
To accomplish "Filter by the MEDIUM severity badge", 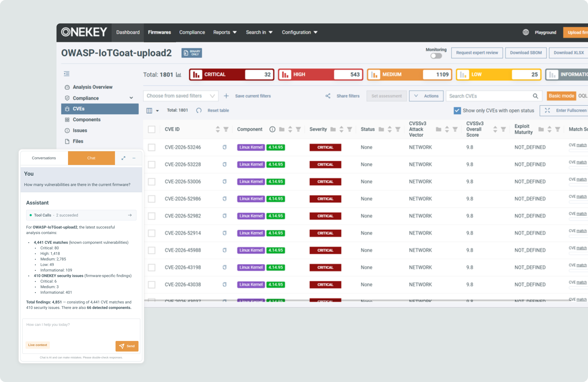I will (409, 75).
